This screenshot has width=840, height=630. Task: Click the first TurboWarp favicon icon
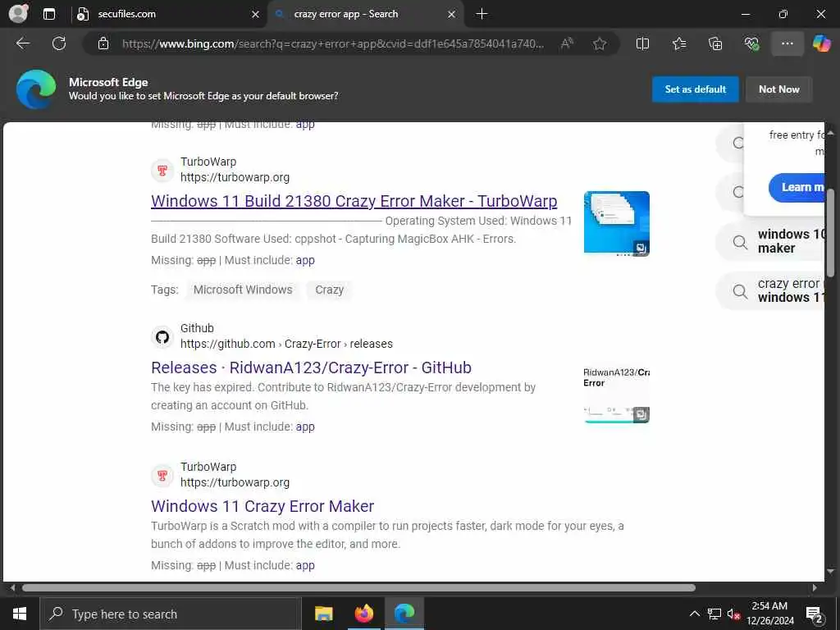[x=162, y=171]
